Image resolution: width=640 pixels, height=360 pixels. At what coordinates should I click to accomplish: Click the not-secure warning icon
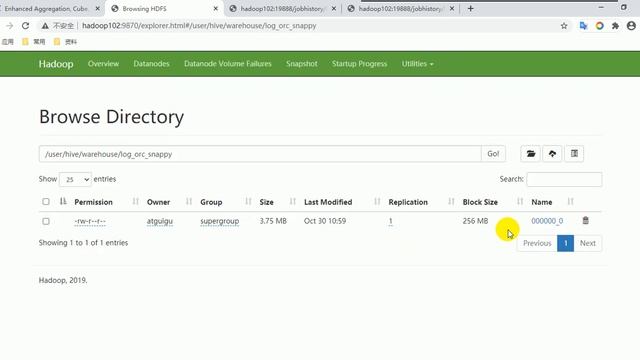pos(45,26)
